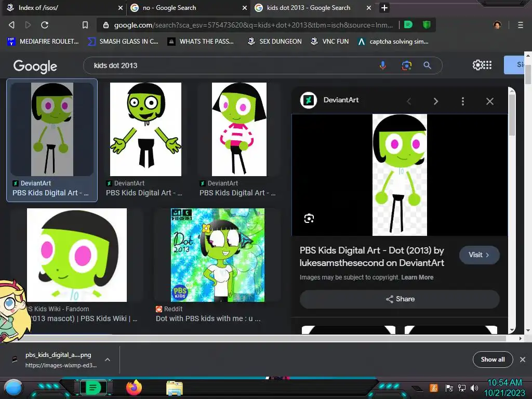Open the Reddit Dot 2013 artwork thumbnail
Viewport: 532px width, 399px height.
[218, 255]
